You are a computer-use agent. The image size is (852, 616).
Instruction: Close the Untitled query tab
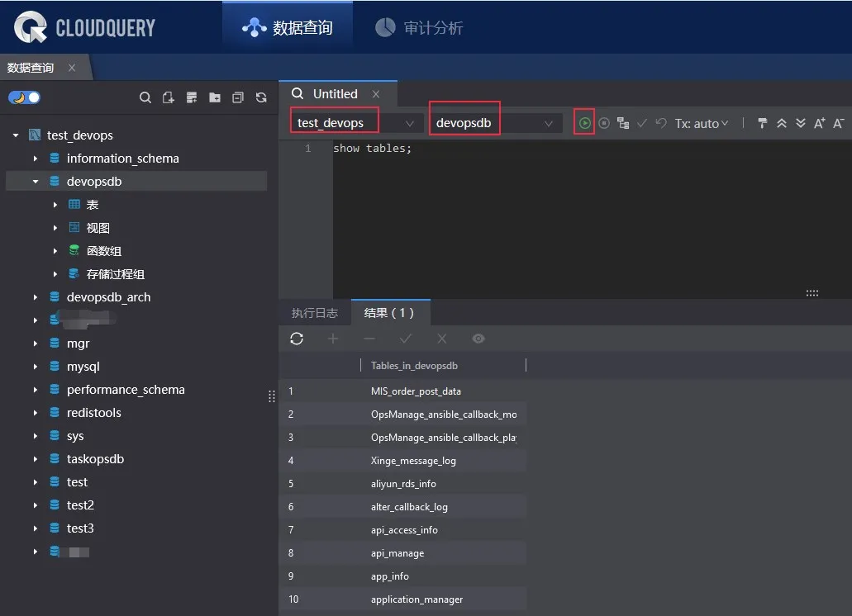tap(376, 94)
